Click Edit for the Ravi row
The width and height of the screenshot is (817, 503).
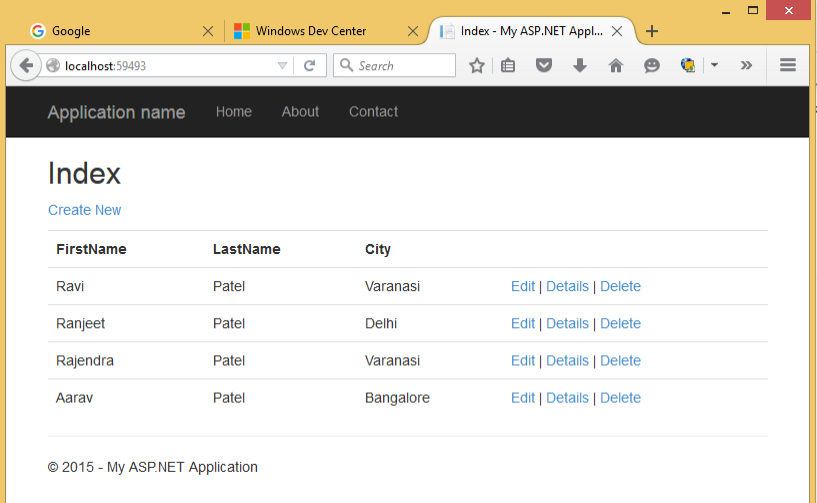point(523,286)
